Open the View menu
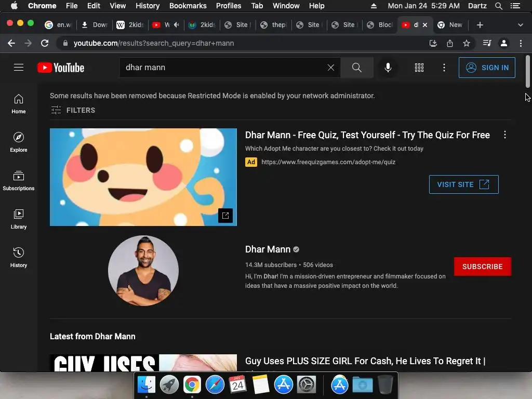Image resolution: width=532 pixels, height=399 pixels. (117, 6)
